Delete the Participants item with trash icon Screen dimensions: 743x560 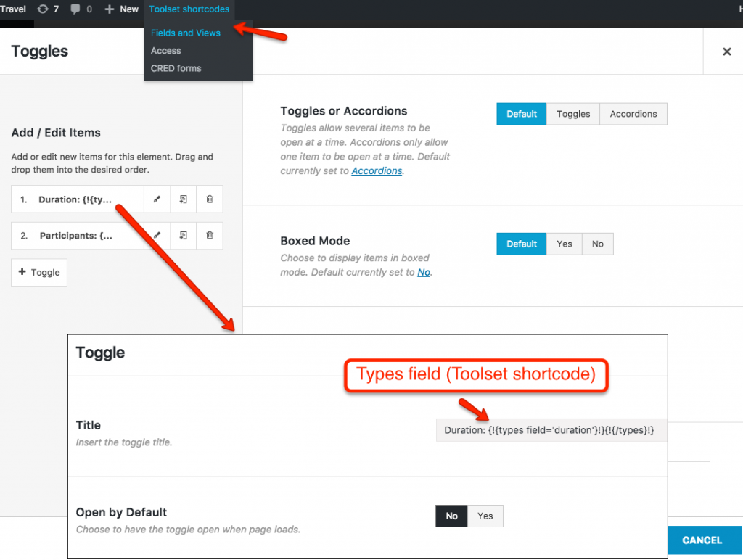pyautogui.click(x=209, y=236)
